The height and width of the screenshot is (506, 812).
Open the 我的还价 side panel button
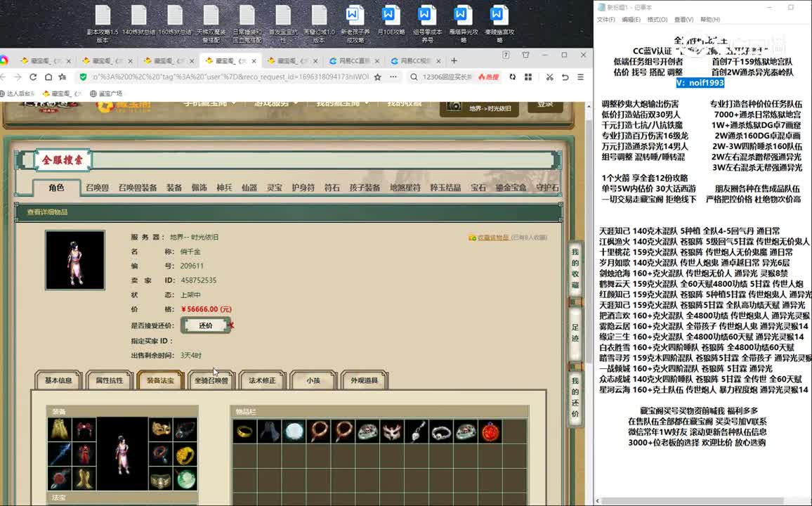[x=575, y=398]
